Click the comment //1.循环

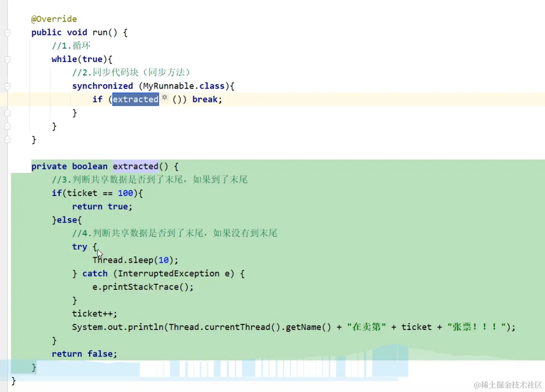[71, 46]
